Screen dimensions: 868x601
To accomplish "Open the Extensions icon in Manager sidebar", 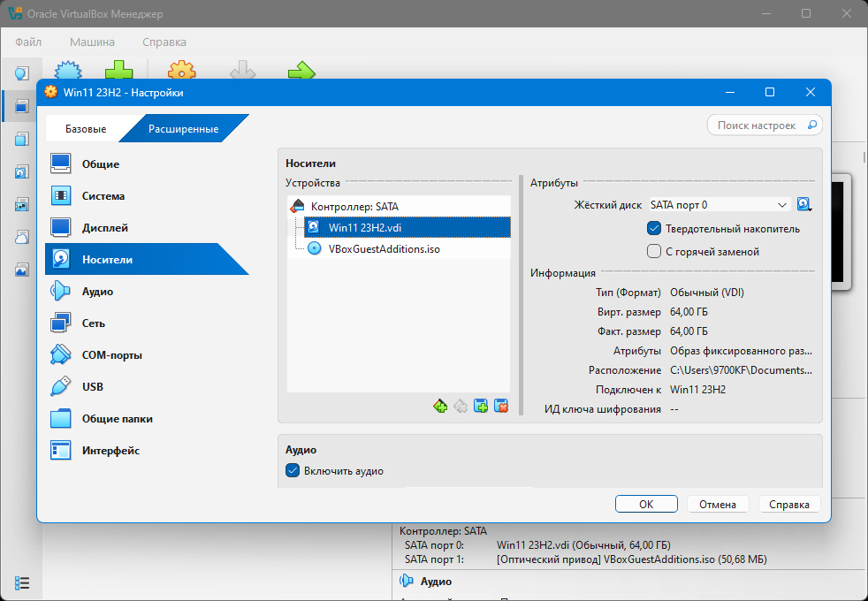I will tap(21, 139).
